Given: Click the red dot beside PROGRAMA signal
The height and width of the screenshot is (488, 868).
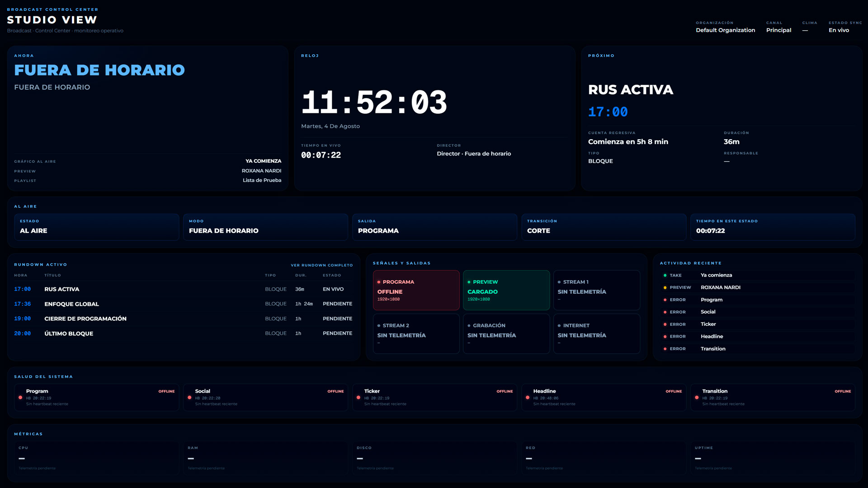Looking at the screenshot, I should tap(379, 282).
